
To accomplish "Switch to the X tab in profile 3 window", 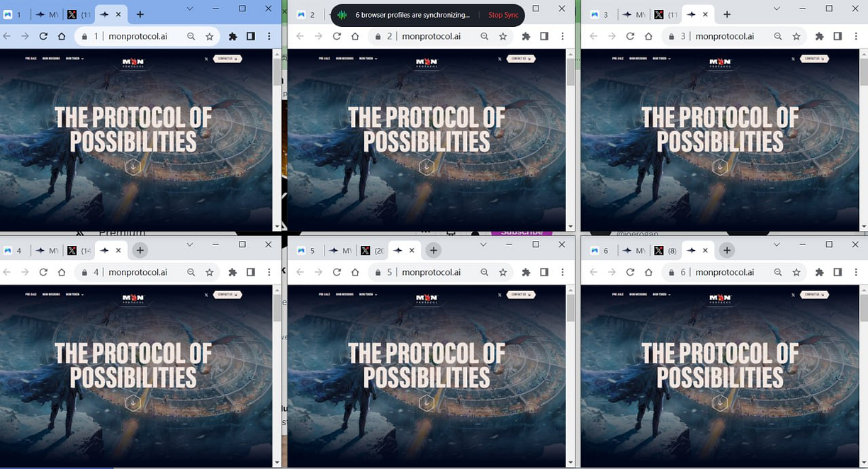I will pyautogui.click(x=665, y=14).
